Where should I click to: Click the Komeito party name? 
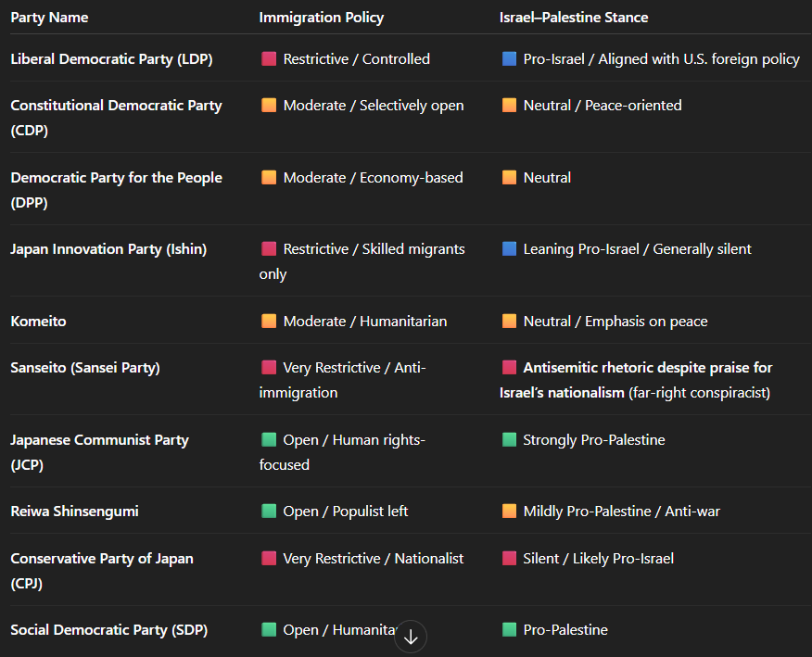pos(38,322)
